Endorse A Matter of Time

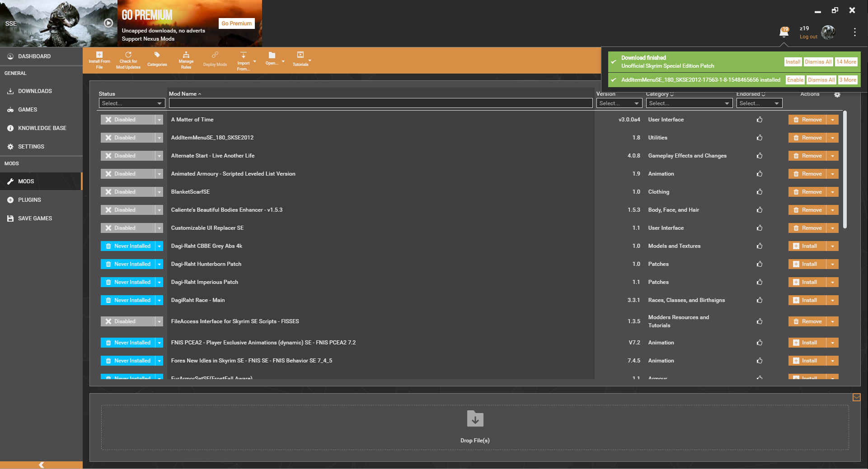(760, 120)
